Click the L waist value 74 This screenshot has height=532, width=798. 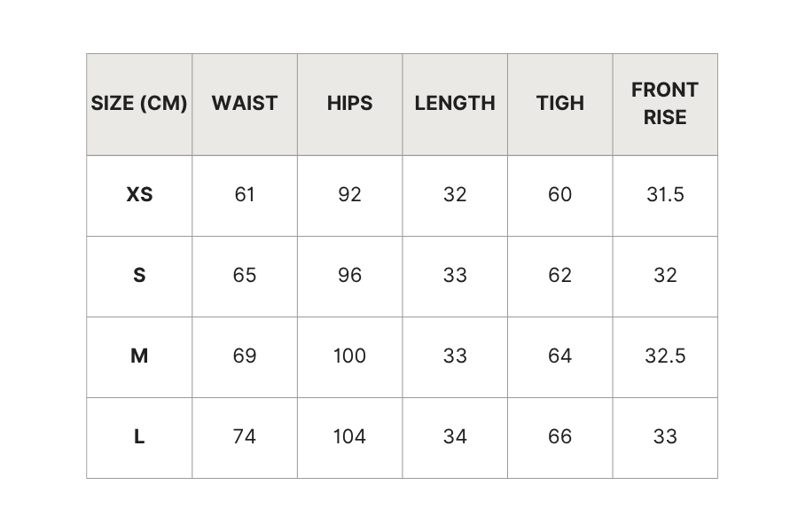point(245,437)
